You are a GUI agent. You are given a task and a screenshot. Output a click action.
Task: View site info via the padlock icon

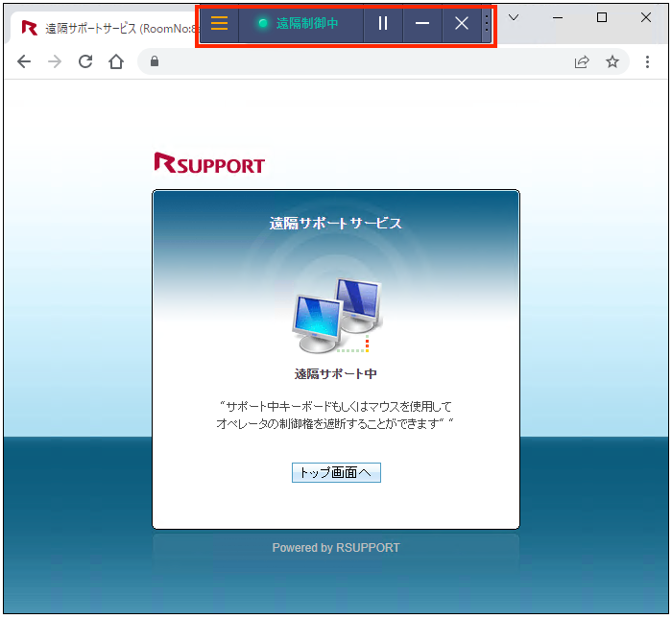155,61
